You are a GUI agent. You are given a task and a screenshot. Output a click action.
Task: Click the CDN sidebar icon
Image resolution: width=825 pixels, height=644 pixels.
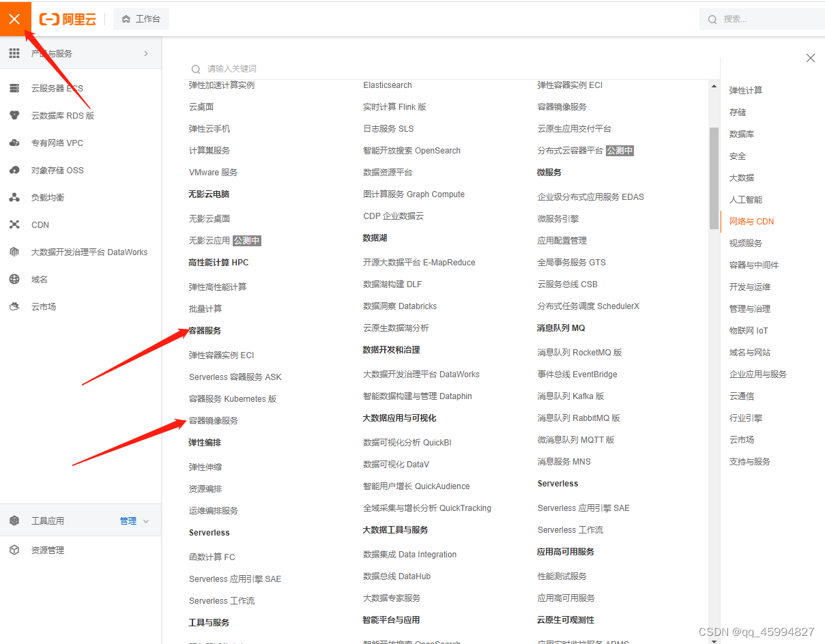tap(14, 224)
